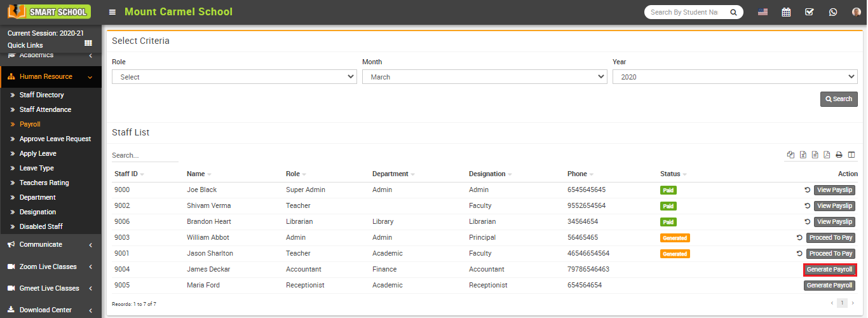Screen dimensions: 868x318
Task: Open the Month dropdown showing March
Action: 485,77
